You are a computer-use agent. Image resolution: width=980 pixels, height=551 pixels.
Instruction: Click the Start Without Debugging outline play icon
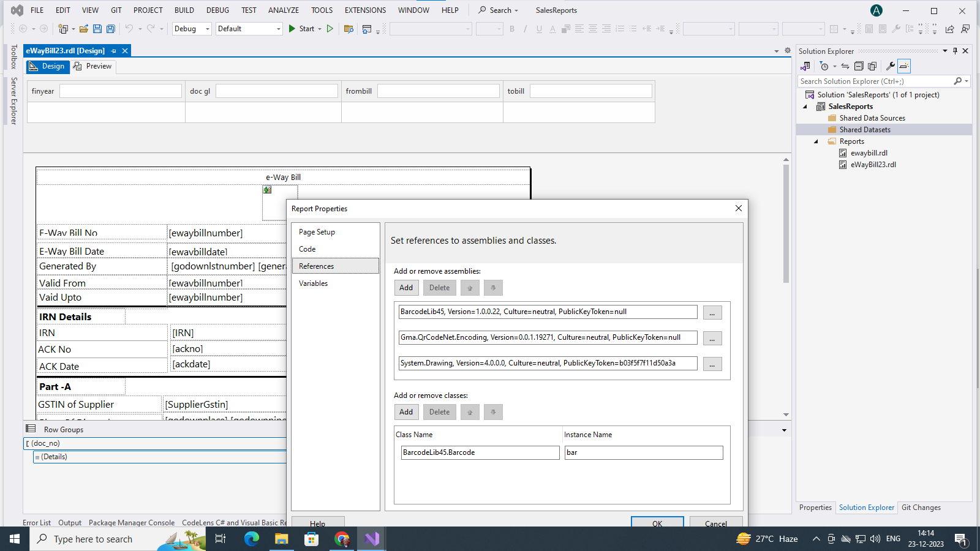pyautogui.click(x=330, y=29)
